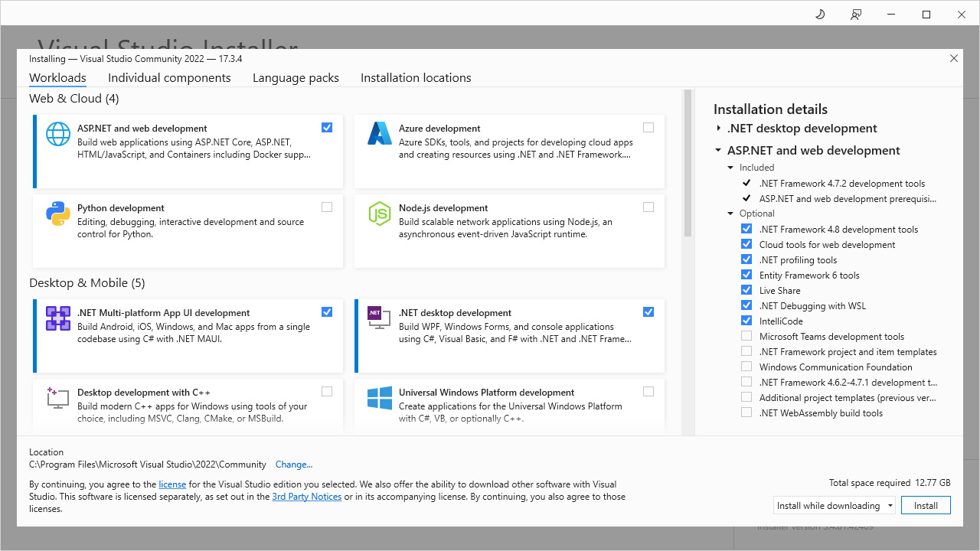Click ASP.NET and web development prerequisites item
This screenshot has width=980, height=551.
click(848, 199)
